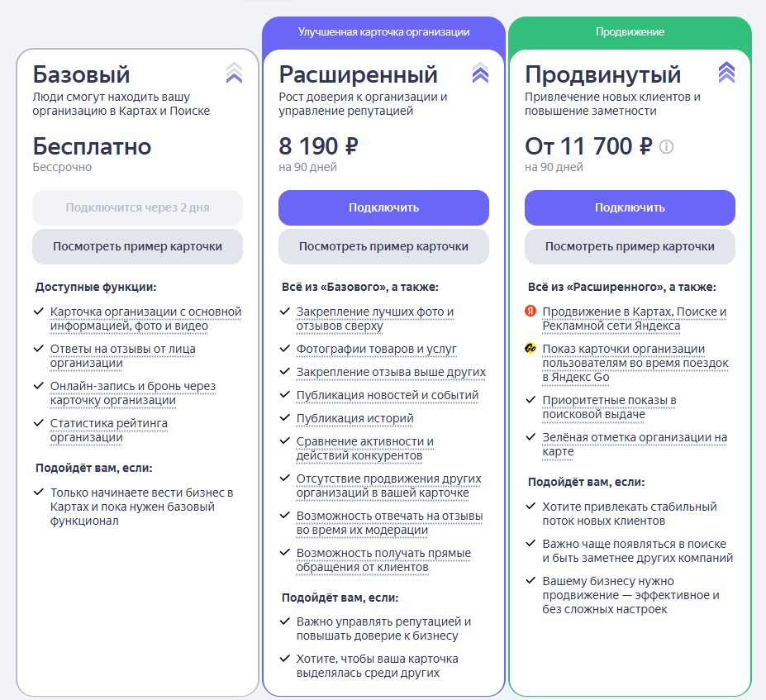Click the chevron level icon on Базовый card

[x=235, y=73]
